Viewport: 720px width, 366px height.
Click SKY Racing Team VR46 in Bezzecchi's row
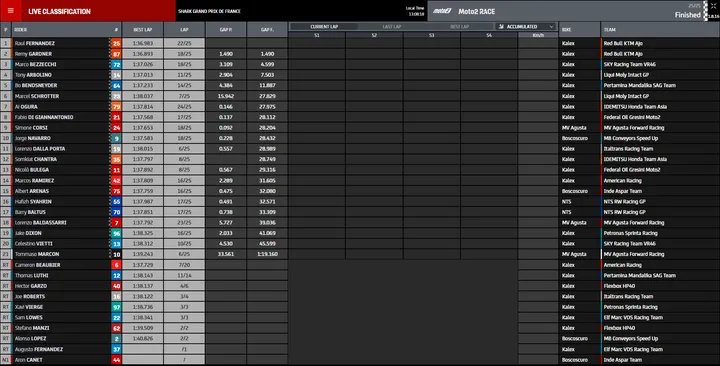(630, 64)
